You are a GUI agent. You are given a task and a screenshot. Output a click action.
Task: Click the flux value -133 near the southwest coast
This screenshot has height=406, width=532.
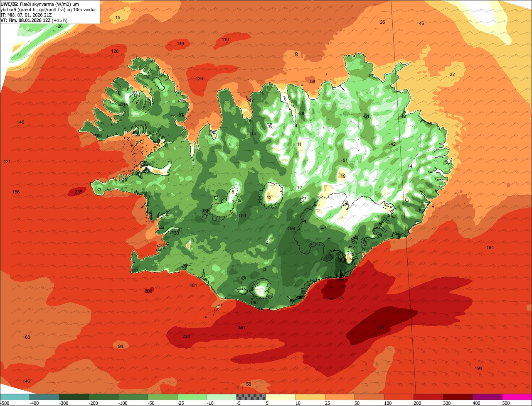click(x=175, y=233)
